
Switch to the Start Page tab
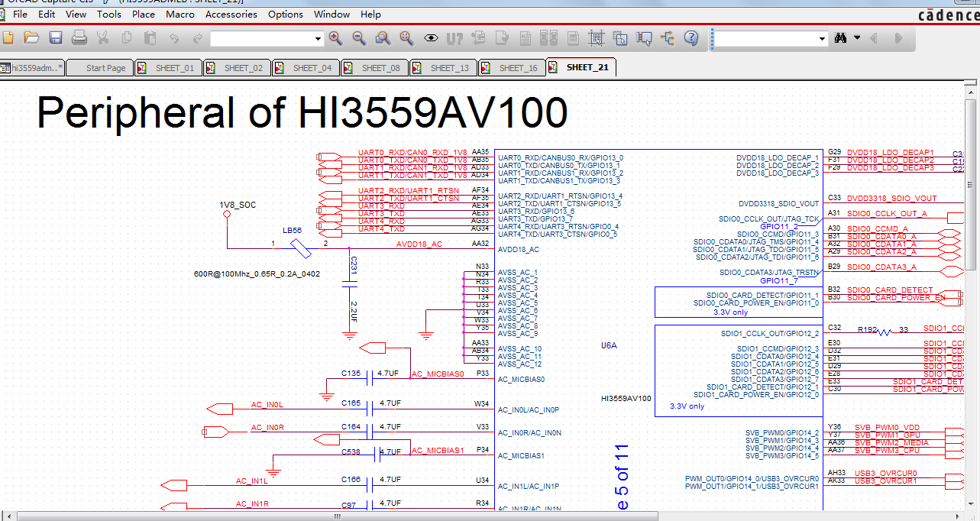(100, 68)
